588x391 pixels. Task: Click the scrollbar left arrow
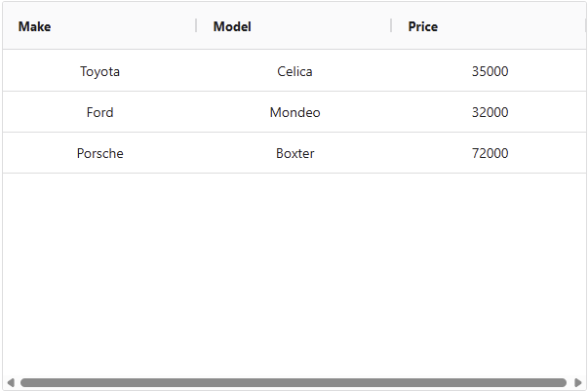[10, 383]
